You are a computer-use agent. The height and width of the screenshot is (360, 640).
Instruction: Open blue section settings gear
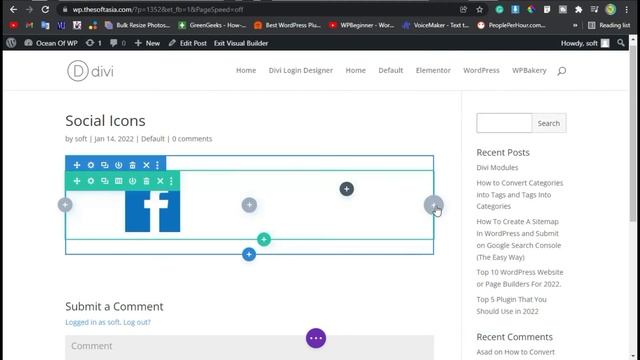click(91, 165)
